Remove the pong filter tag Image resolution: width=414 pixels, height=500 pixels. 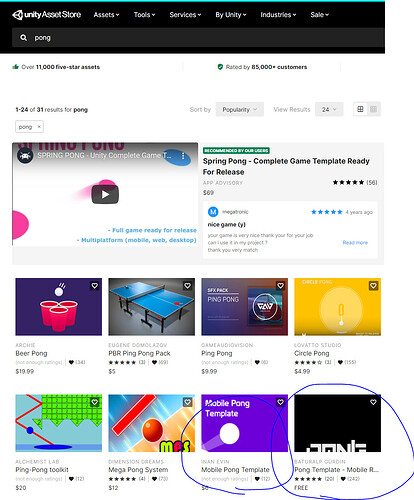39,127
